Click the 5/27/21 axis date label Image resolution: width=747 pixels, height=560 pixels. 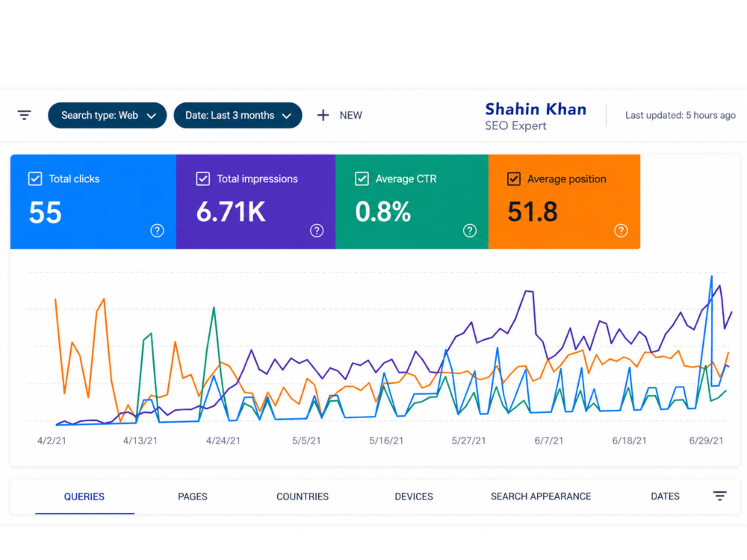[469, 441]
